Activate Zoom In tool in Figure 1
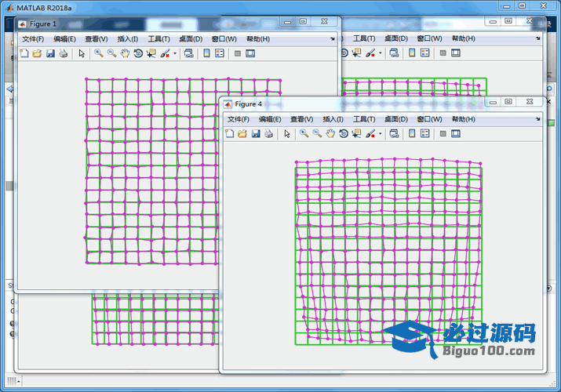Viewport: 561px width, 392px height. tap(98, 53)
